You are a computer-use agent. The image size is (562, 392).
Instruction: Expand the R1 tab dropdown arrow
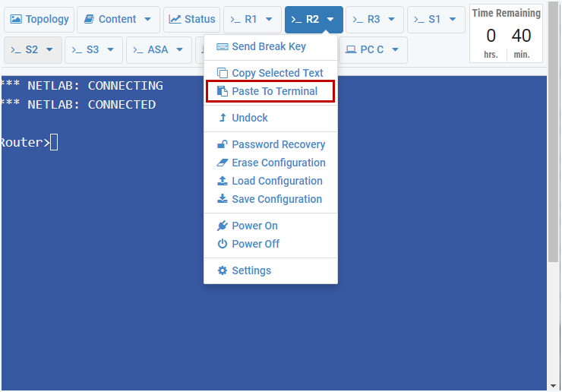(x=269, y=20)
